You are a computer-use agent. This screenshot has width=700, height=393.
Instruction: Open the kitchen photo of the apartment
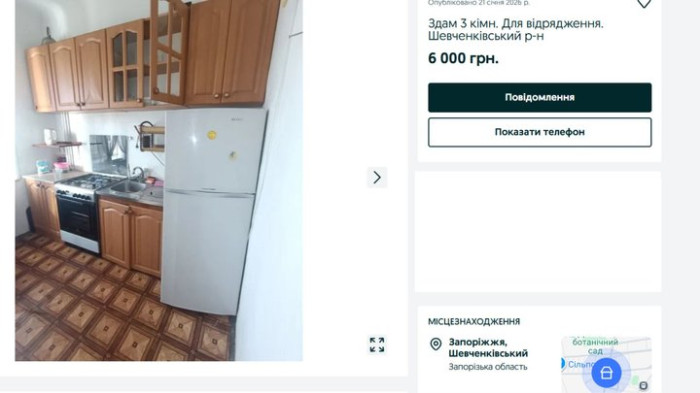(159, 180)
